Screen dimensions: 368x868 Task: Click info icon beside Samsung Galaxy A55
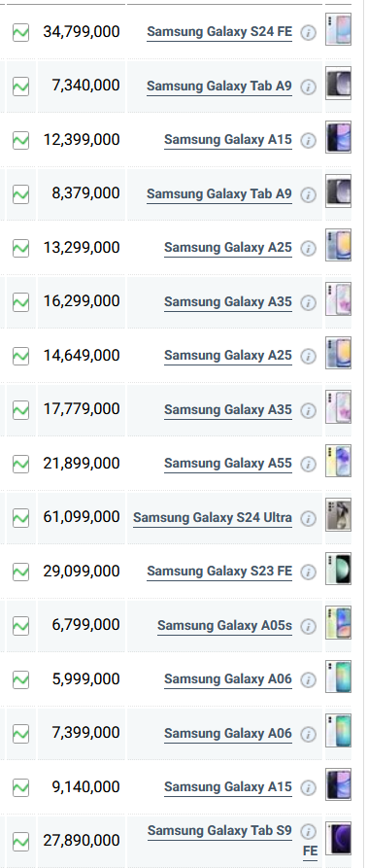click(x=308, y=464)
